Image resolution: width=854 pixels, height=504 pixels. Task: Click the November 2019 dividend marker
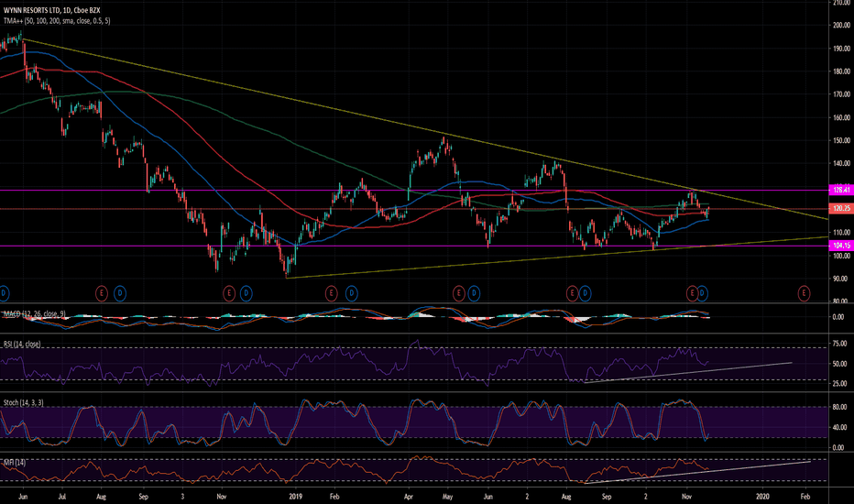click(702, 293)
